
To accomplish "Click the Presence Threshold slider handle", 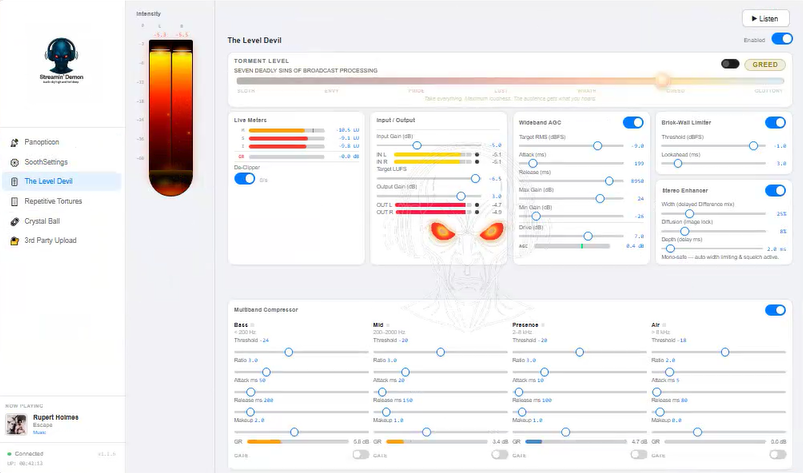I will [579, 352].
